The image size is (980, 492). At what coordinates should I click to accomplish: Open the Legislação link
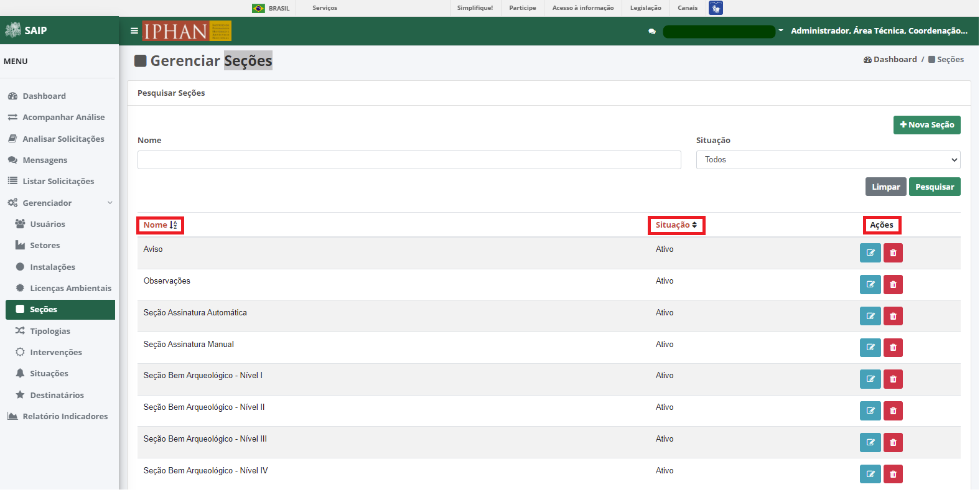click(x=646, y=8)
